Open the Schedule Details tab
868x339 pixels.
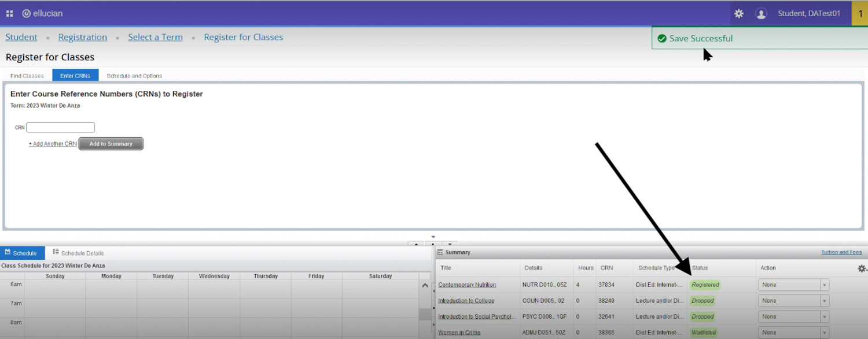click(x=78, y=253)
